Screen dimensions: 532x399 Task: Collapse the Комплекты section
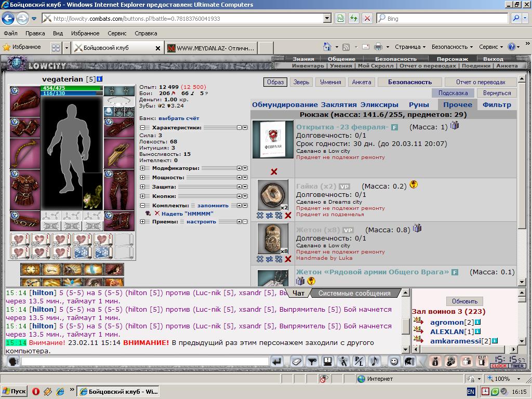coord(142,205)
